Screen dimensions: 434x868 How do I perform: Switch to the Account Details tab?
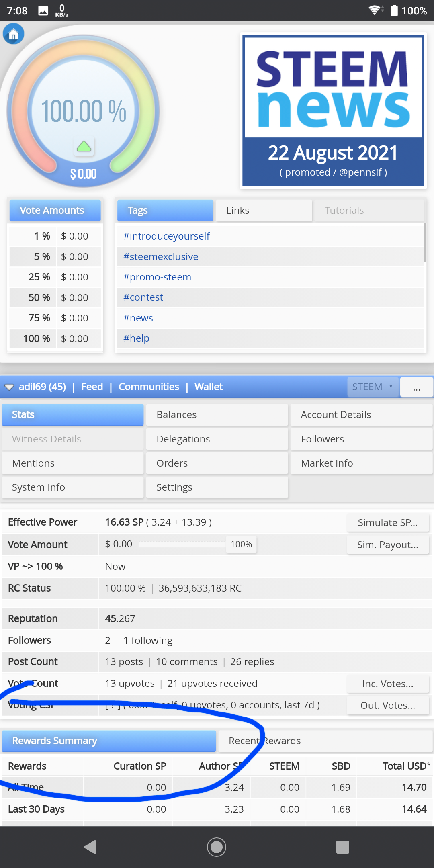point(361,415)
